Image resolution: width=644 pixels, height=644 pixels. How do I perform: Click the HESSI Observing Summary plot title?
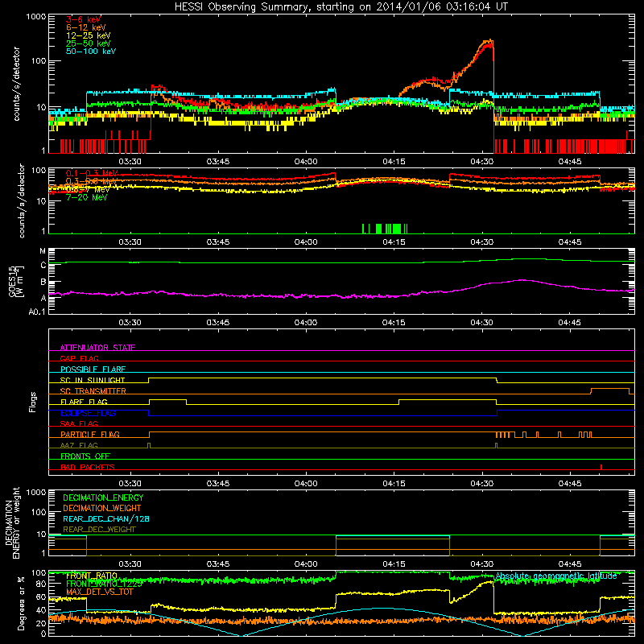341,7
